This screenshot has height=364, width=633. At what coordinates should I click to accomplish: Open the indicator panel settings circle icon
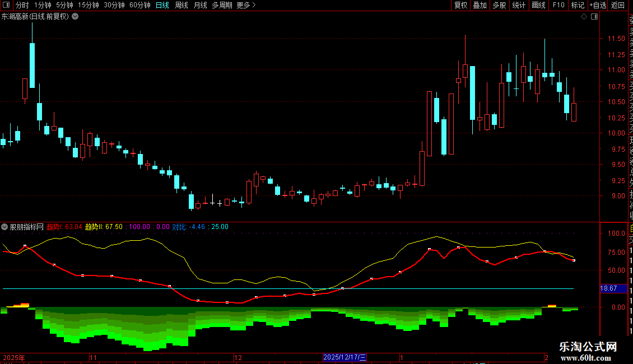click(x=4, y=227)
